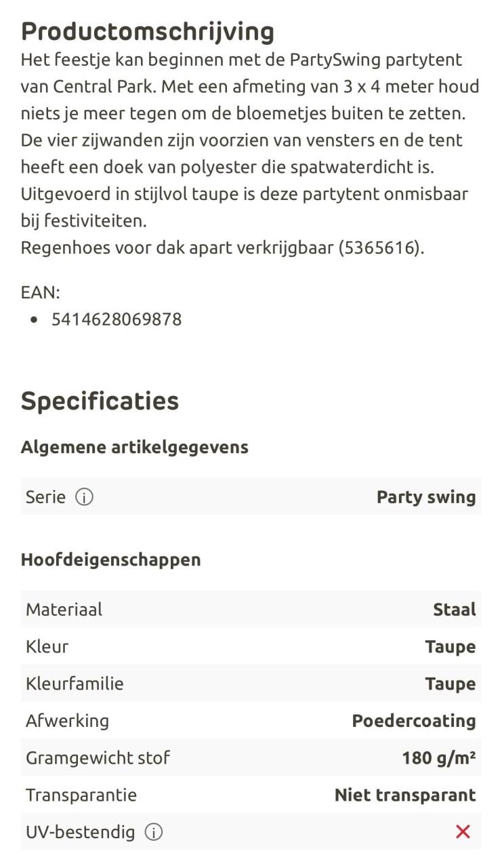
Task: Click the info icon next to Serie
Action: click(84, 498)
